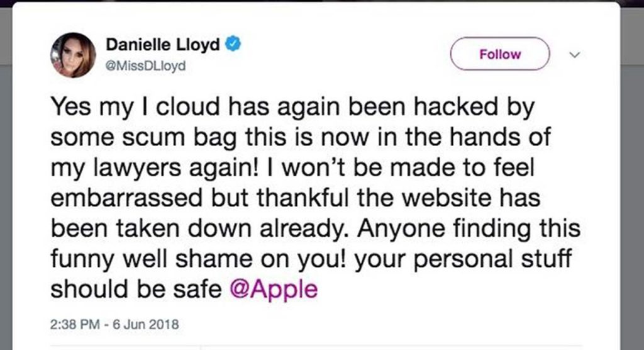Click the dark overlay left of the tweet
Screen dimensions: 644x350
[x=6, y=189]
